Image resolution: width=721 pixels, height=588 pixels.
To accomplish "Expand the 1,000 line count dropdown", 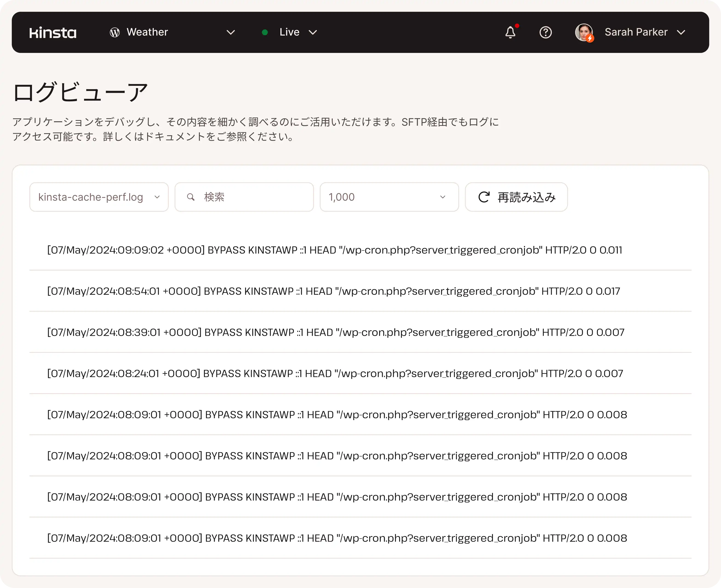I will point(389,197).
